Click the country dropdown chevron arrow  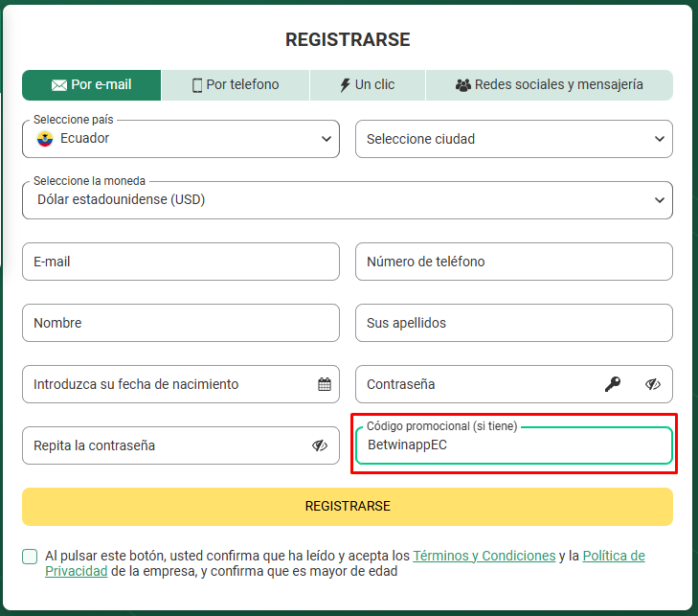click(326, 139)
